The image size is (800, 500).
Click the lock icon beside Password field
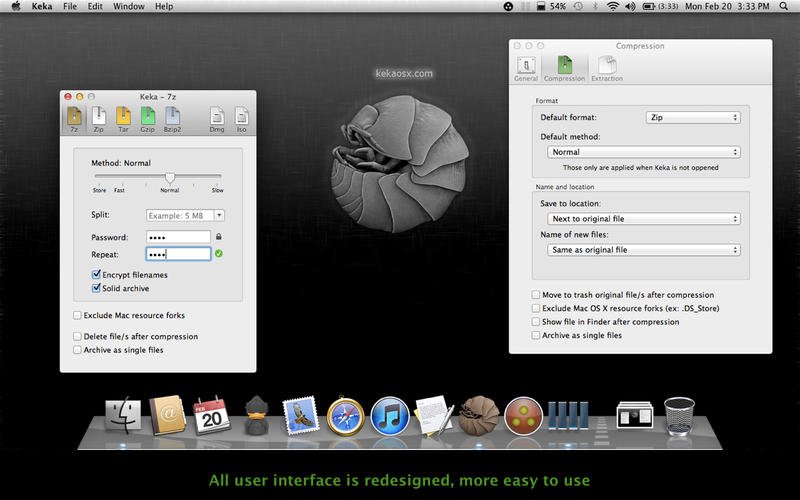(218, 237)
